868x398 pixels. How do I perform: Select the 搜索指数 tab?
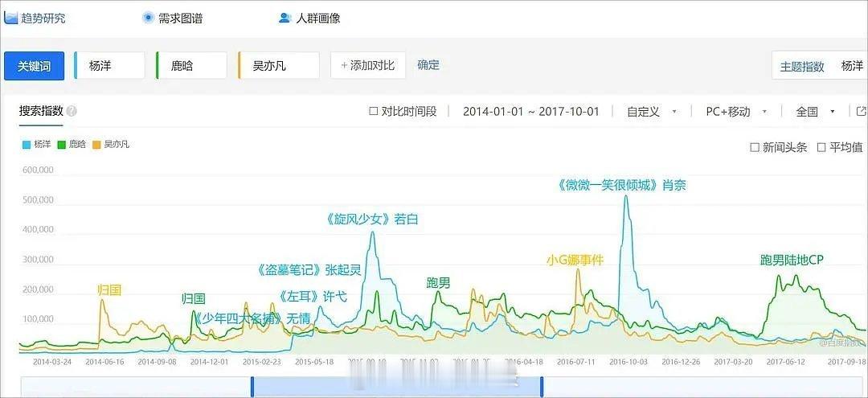point(41,111)
